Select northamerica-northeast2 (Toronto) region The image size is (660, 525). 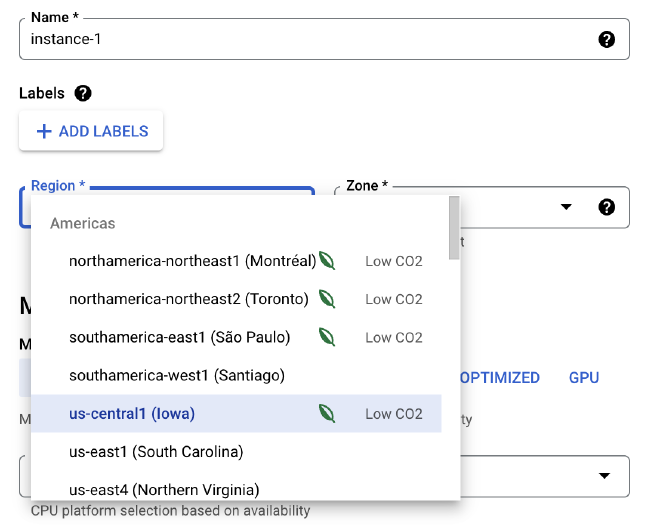click(236, 299)
